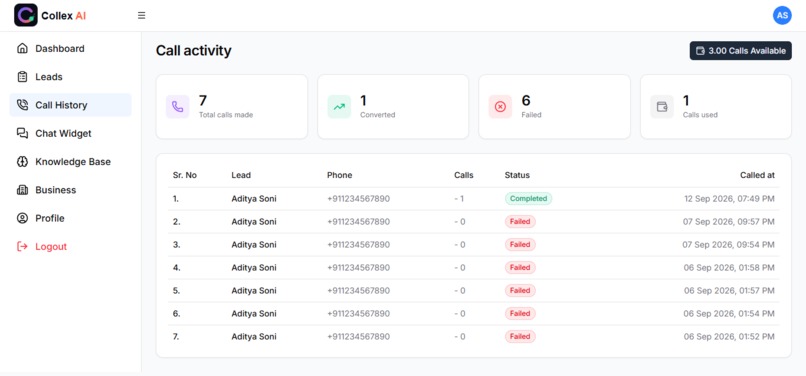Toggle the hamburger sidebar menu icon
The width and height of the screenshot is (806, 376).
point(141,15)
